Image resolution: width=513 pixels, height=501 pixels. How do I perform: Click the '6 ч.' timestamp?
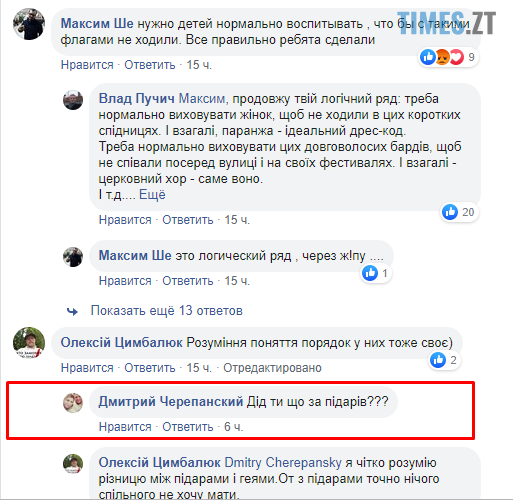pyautogui.click(x=233, y=427)
